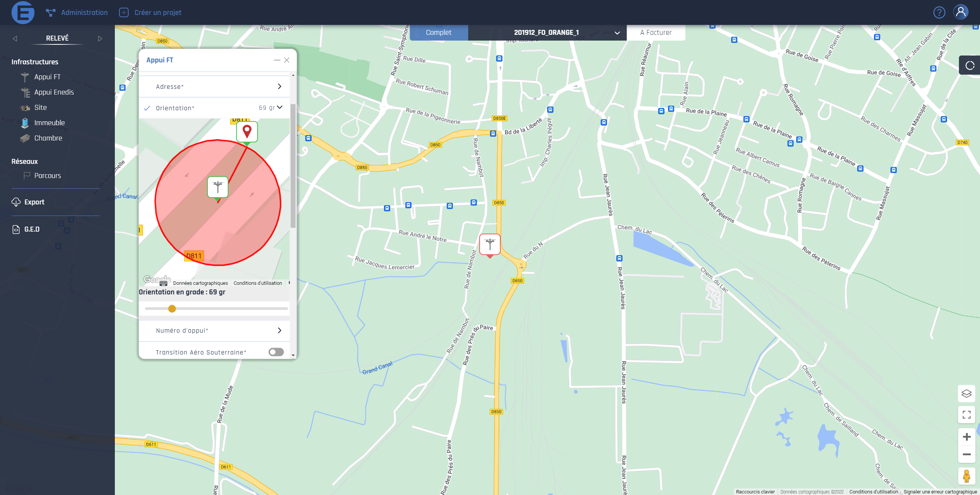The height and width of the screenshot is (495, 980).
Task: Click the orientation grade slider handle
Action: (x=172, y=309)
